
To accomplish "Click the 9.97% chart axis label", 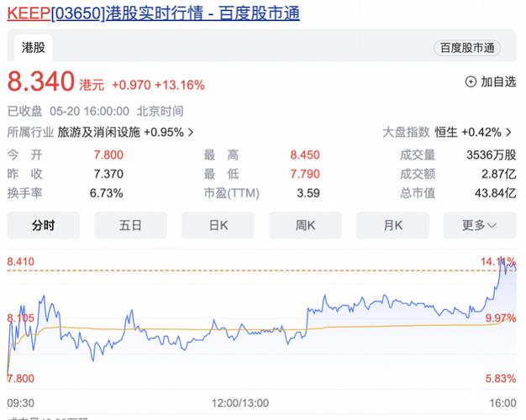I will [x=501, y=318].
